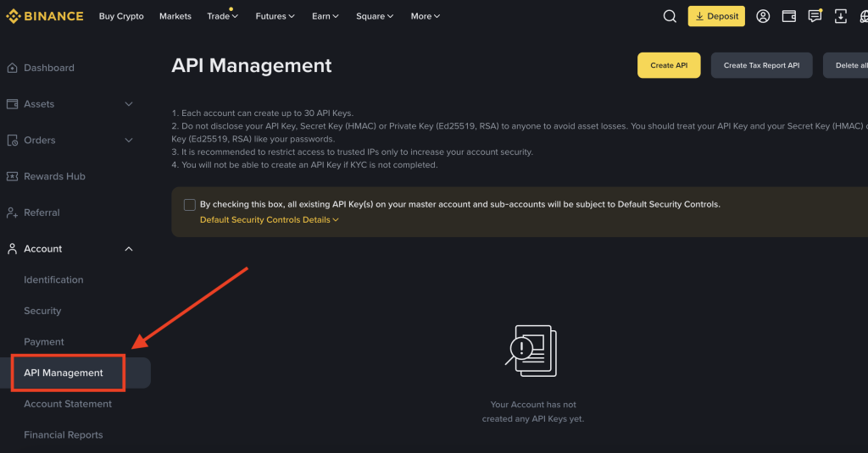Image resolution: width=868 pixels, height=453 pixels.
Task: Check the Default Security Controls checkbox
Action: (190, 205)
